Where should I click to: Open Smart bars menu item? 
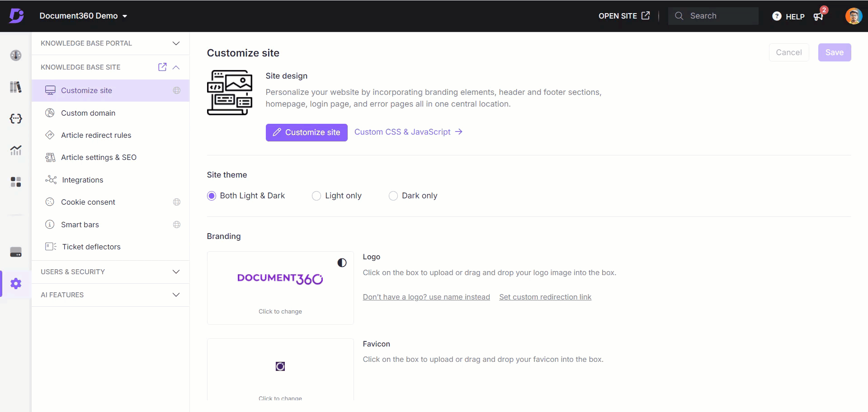(x=110, y=225)
